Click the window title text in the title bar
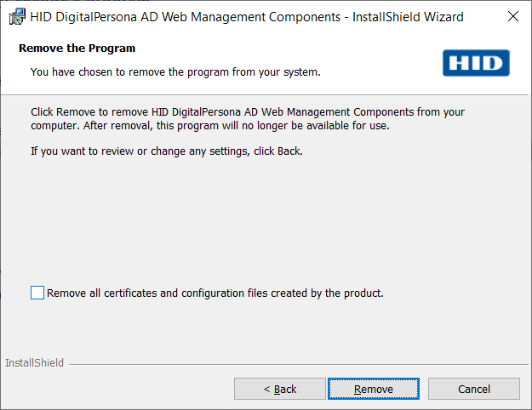The height and width of the screenshot is (410, 532). click(247, 16)
